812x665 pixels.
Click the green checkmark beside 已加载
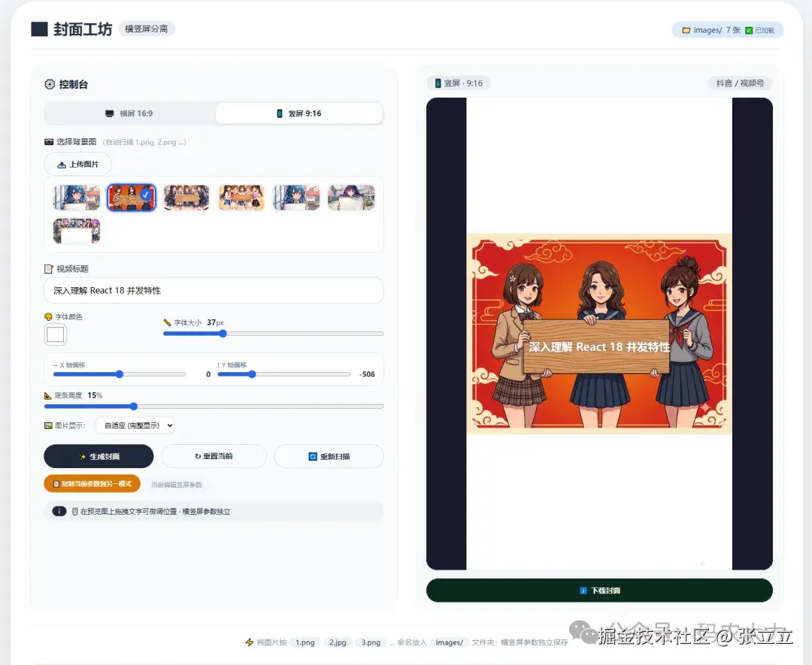[x=749, y=31]
